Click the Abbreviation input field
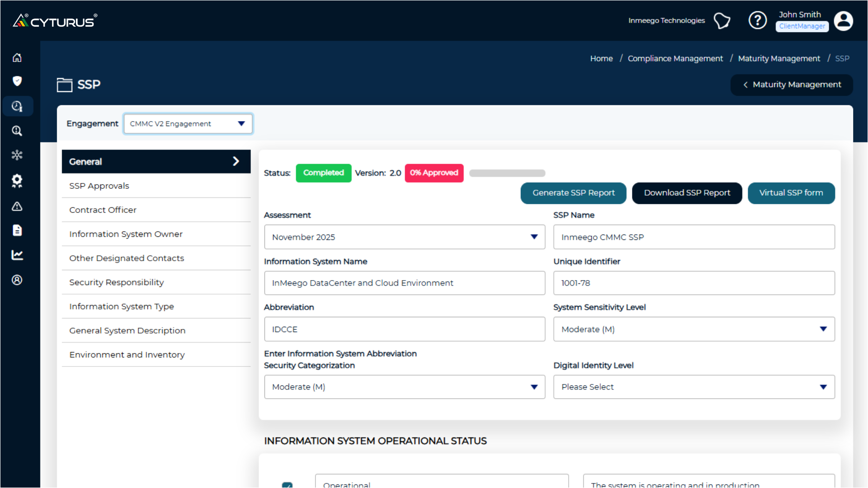This screenshot has height=488, width=868. (404, 329)
